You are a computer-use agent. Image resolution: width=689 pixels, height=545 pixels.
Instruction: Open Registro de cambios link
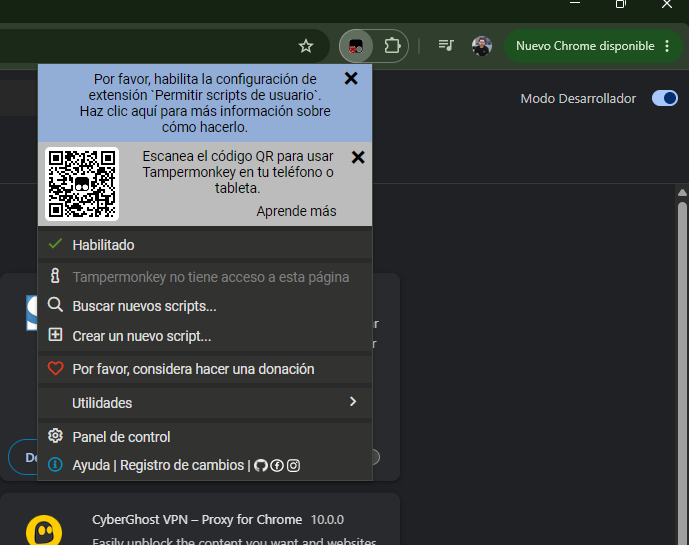pyautogui.click(x=182, y=465)
